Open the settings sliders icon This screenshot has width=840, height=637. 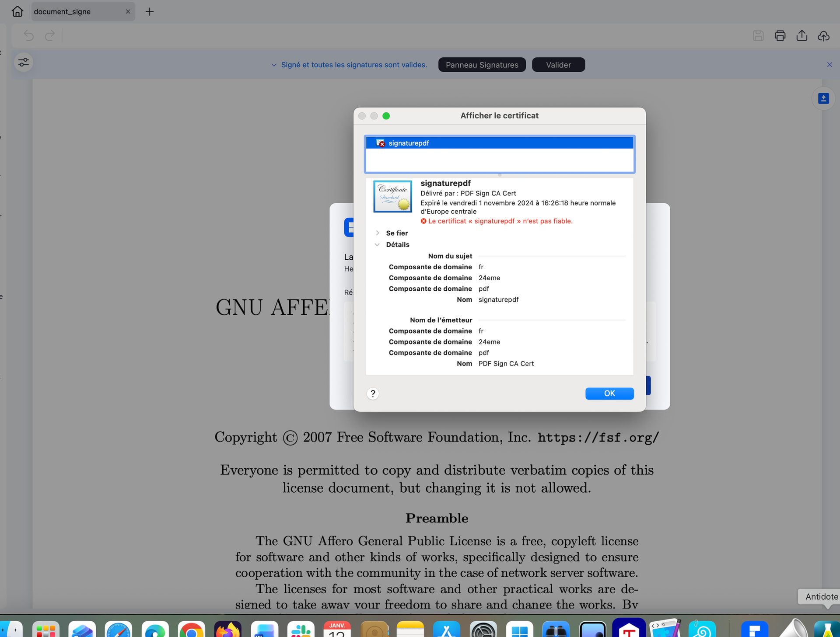24,63
